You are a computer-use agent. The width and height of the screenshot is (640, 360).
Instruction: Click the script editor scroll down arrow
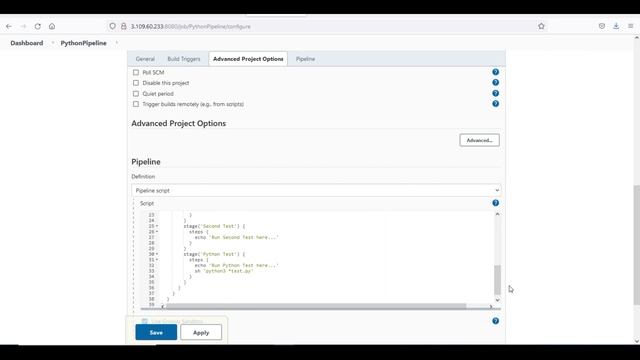pyautogui.click(x=497, y=300)
